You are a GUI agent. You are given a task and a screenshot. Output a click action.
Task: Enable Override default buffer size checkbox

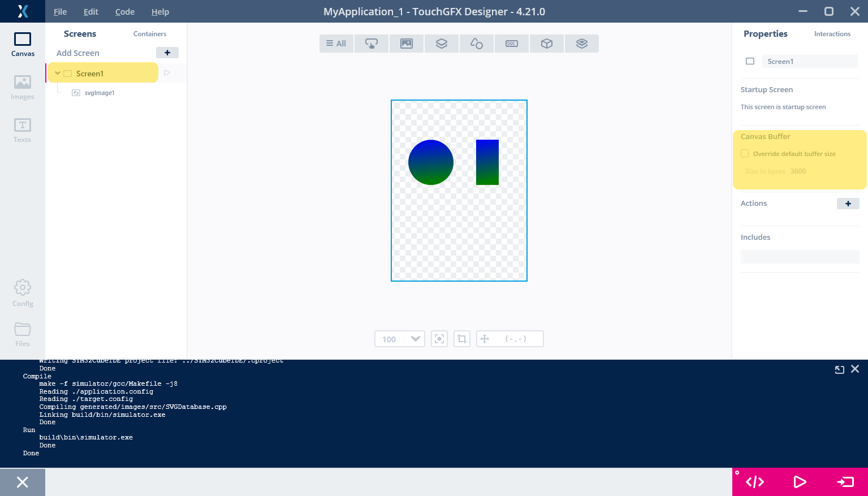coord(745,154)
